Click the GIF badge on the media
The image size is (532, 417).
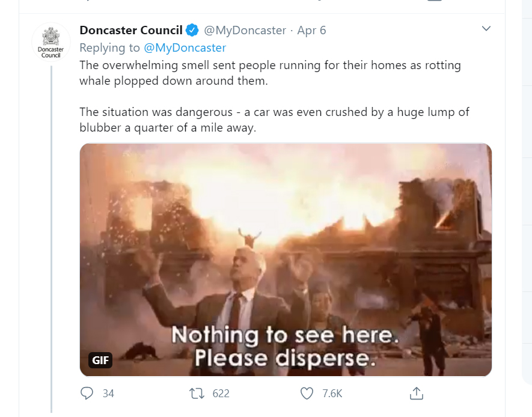pyautogui.click(x=100, y=360)
